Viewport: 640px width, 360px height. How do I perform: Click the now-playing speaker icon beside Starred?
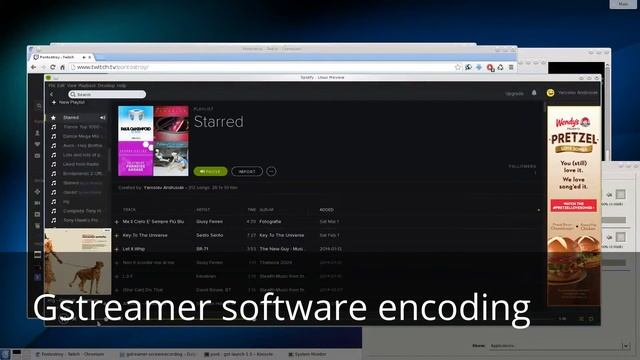click(102, 118)
